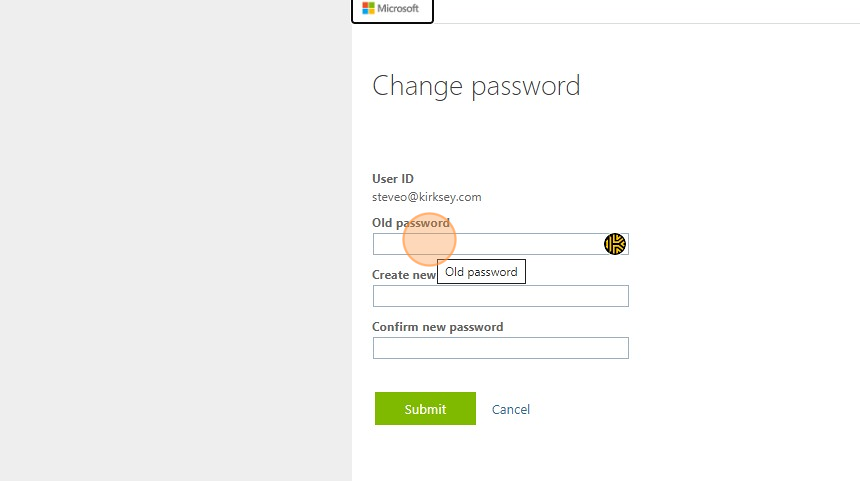
Task: Click the User ID label
Action: pos(393,179)
